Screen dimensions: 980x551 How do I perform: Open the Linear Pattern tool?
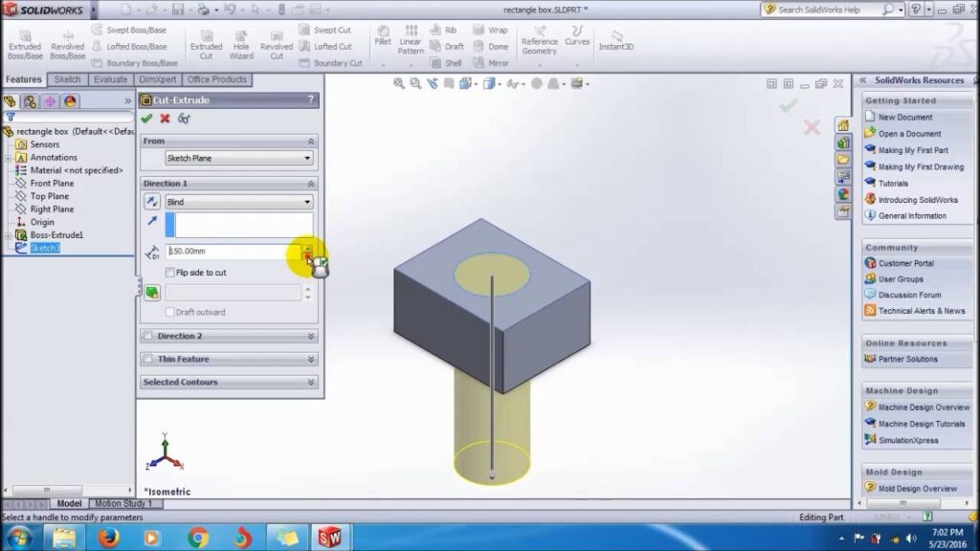point(411,40)
